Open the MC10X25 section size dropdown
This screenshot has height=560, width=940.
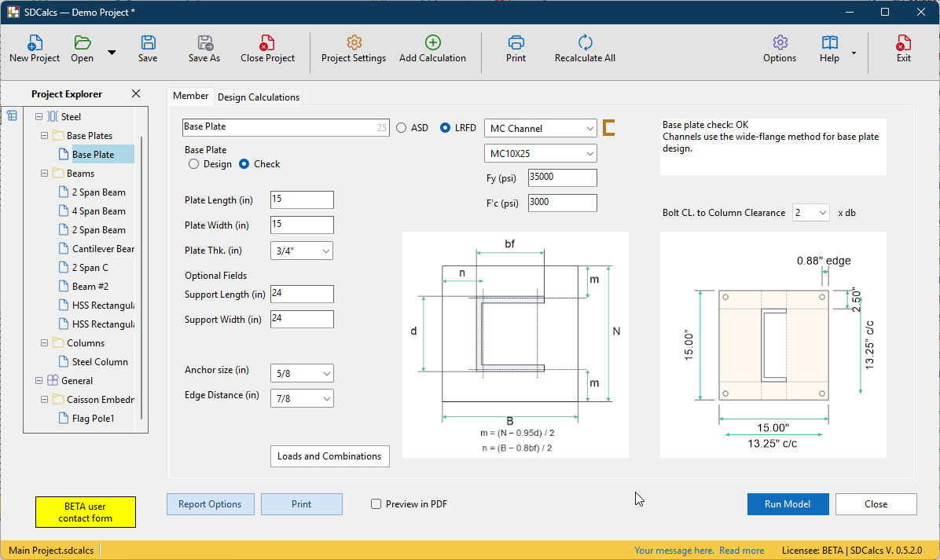pos(540,153)
